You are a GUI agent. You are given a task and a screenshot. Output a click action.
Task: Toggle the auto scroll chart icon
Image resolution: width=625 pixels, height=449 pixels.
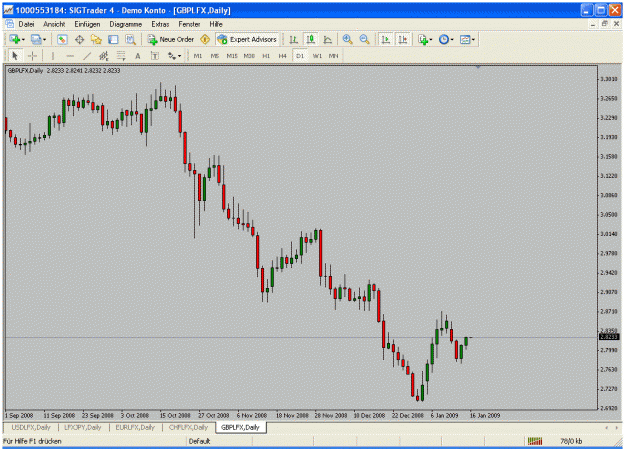385,39
